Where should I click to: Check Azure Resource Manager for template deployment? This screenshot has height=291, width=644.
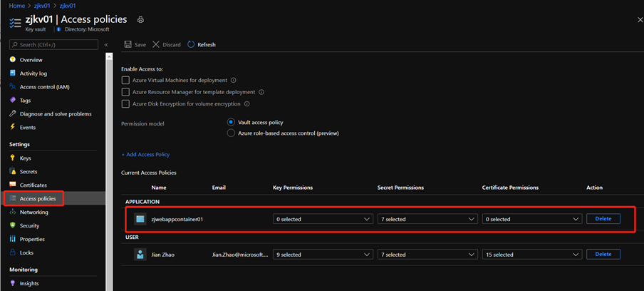pos(125,92)
